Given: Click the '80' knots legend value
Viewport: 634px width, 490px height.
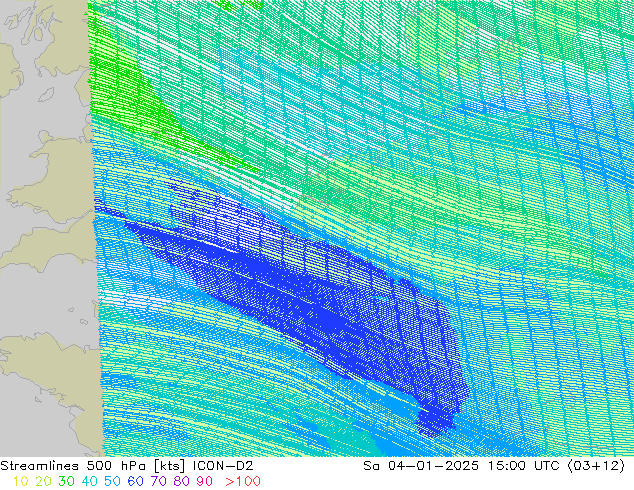Looking at the screenshot, I should (x=182, y=481).
